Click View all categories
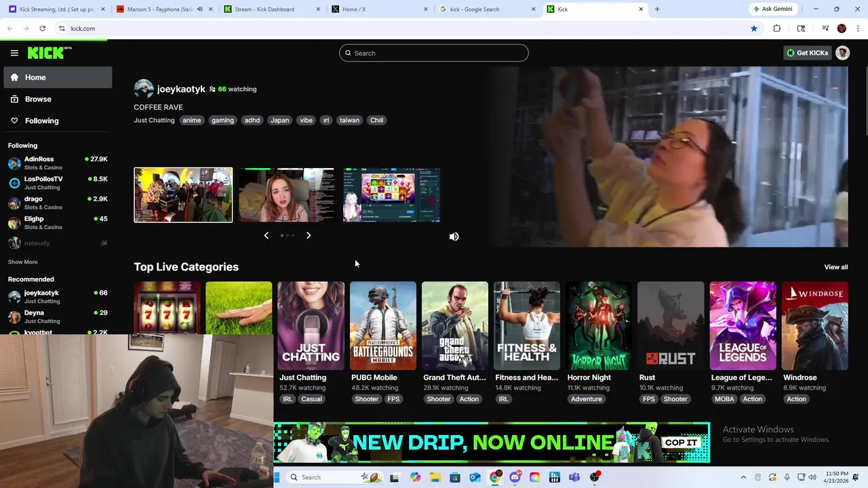The height and width of the screenshot is (488, 868). pos(835,267)
